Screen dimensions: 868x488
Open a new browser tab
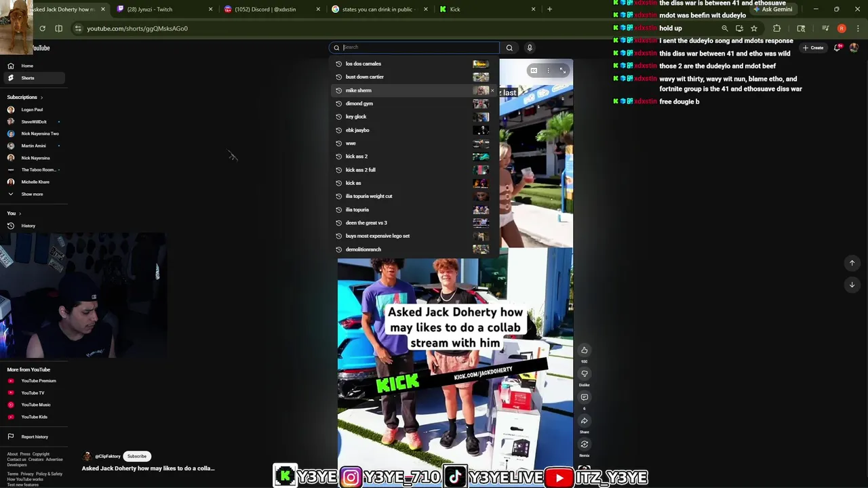(x=549, y=9)
